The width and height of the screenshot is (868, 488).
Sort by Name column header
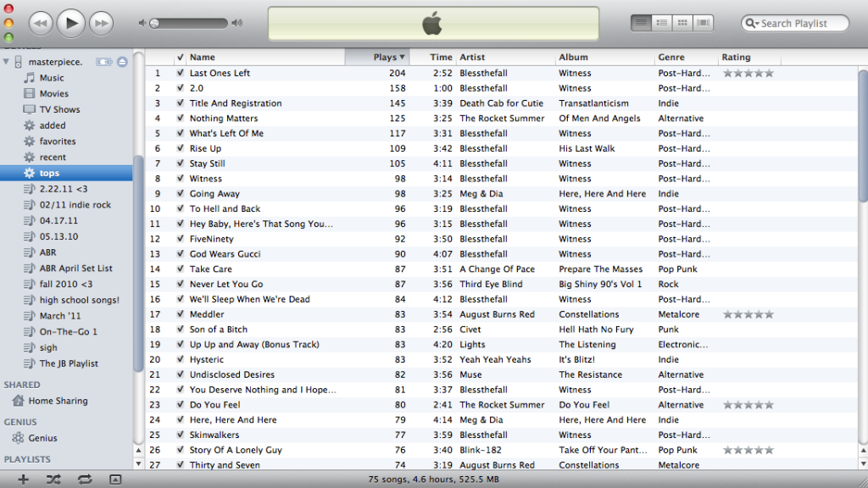[x=265, y=57]
